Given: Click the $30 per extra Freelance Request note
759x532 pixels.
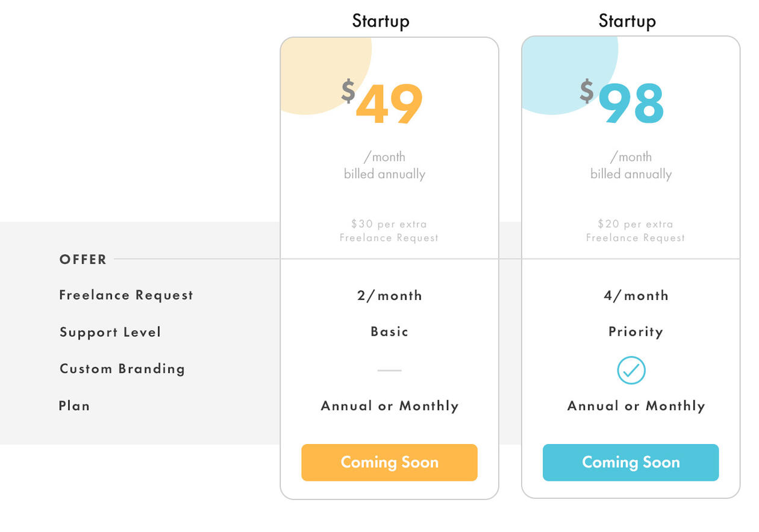Looking at the screenshot, I should (389, 231).
